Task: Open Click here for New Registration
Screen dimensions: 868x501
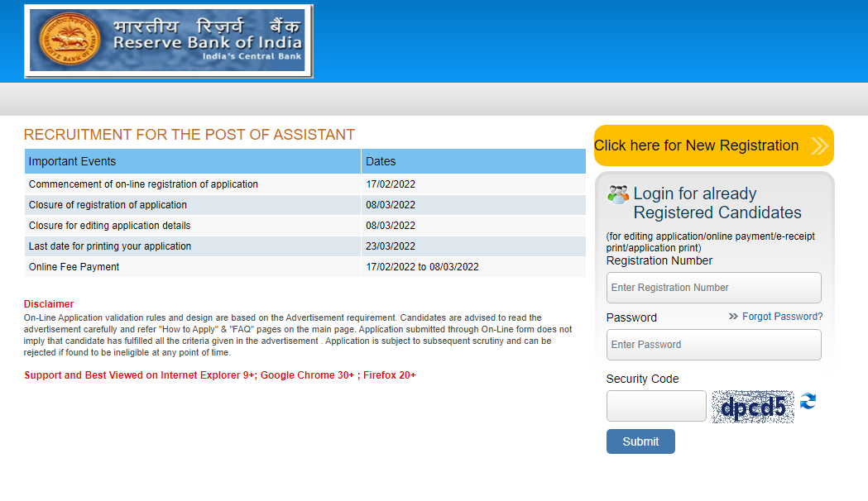Action: [x=713, y=146]
